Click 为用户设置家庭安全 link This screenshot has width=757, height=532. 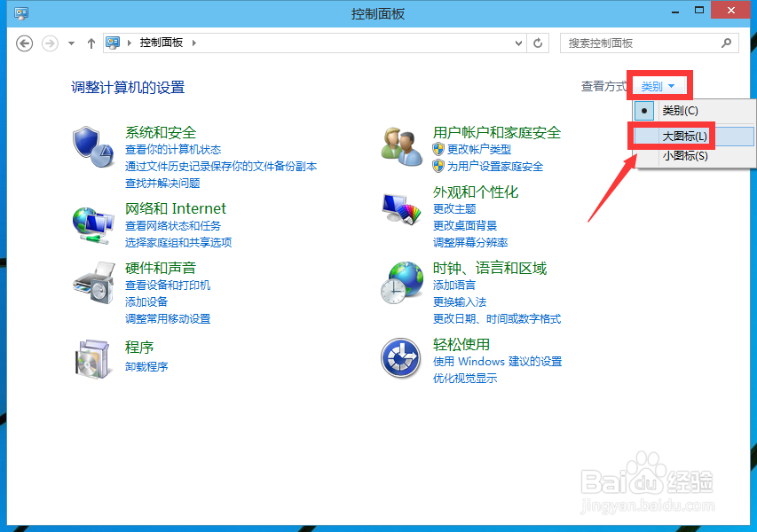(x=495, y=167)
